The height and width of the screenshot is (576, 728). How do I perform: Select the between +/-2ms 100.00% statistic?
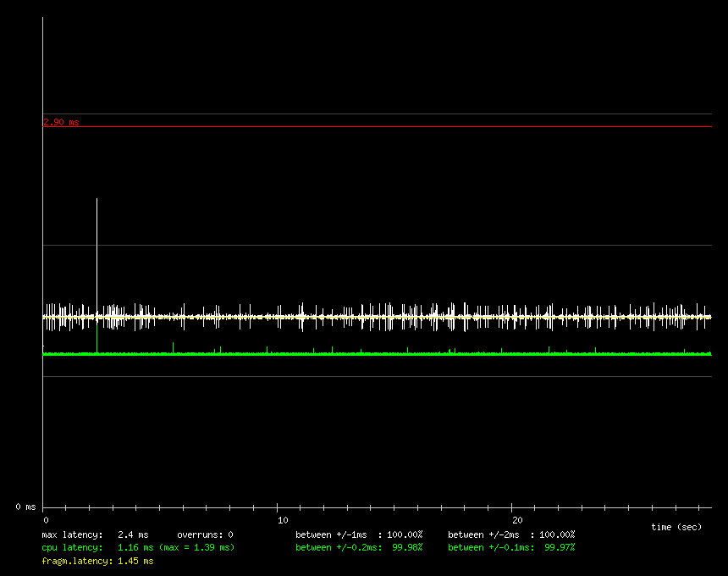pos(511,534)
